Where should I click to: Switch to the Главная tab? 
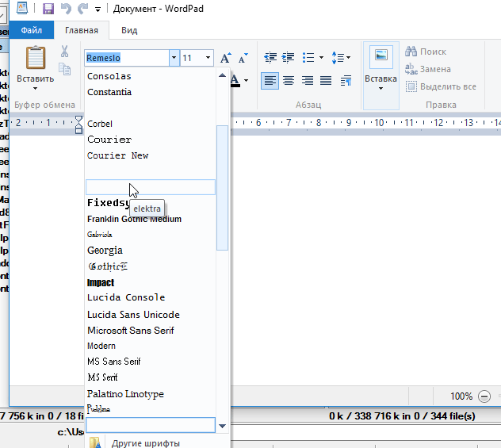pyautogui.click(x=82, y=30)
